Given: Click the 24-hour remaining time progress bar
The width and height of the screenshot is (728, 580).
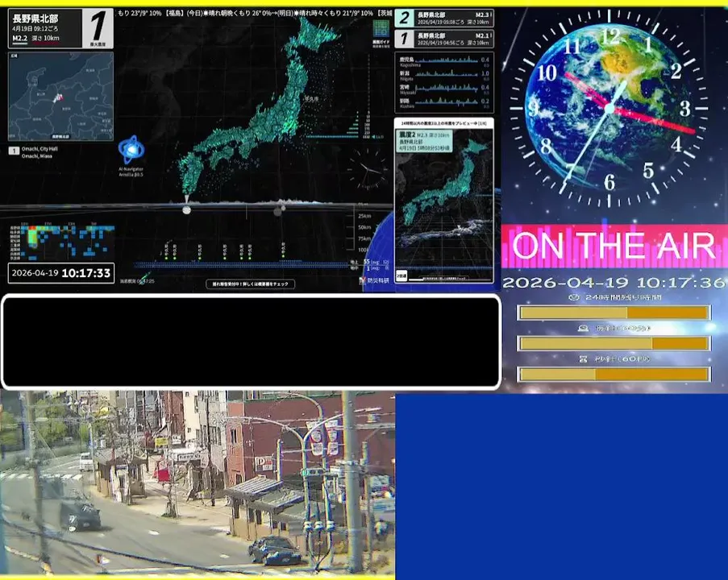Looking at the screenshot, I should tap(614, 313).
